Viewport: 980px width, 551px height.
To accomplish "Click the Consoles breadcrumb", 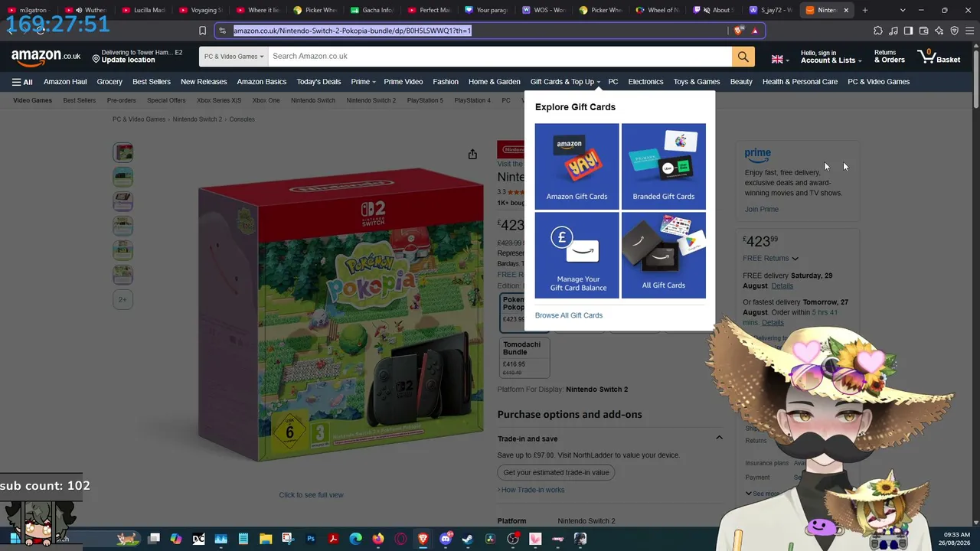I will (x=242, y=119).
